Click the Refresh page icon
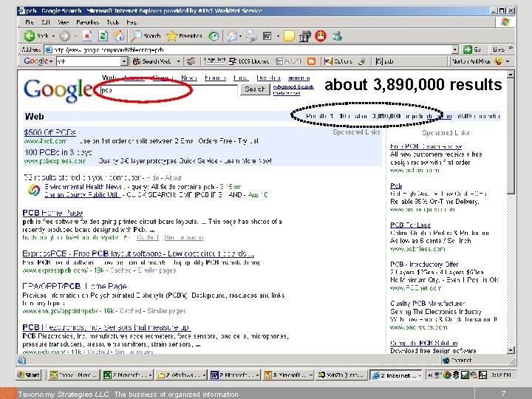532x399 pixels. pyautogui.click(x=103, y=35)
